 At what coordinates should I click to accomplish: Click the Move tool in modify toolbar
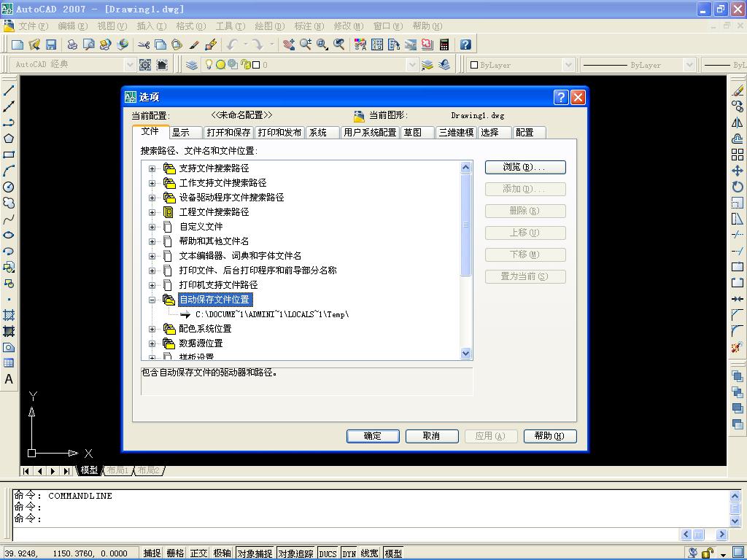click(x=738, y=171)
